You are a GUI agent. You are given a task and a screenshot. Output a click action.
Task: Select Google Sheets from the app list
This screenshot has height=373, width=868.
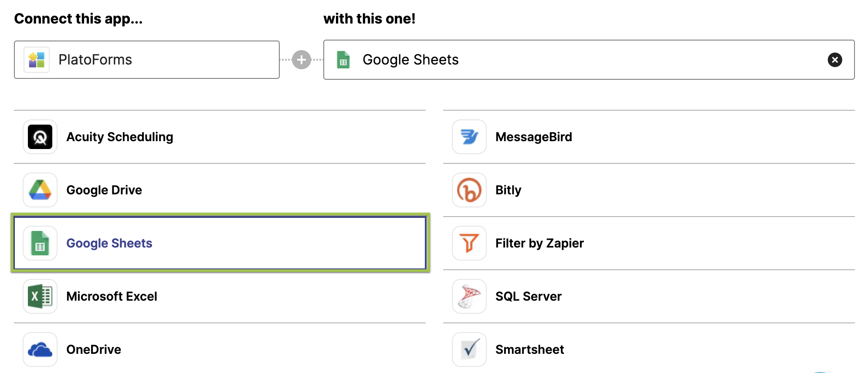pyautogui.click(x=109, y=243)
